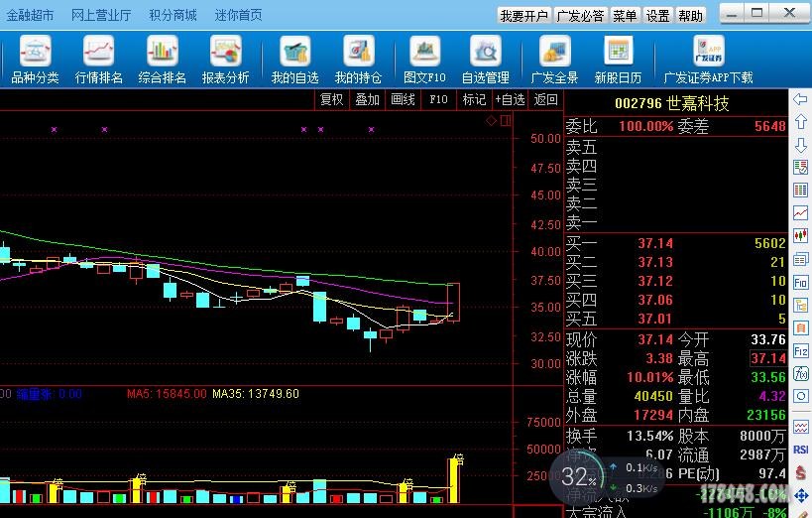Viewport: 812px width, 518px height.
Task: Open 报表分析 report analysis icon
Action: click(x=225, y=60)
